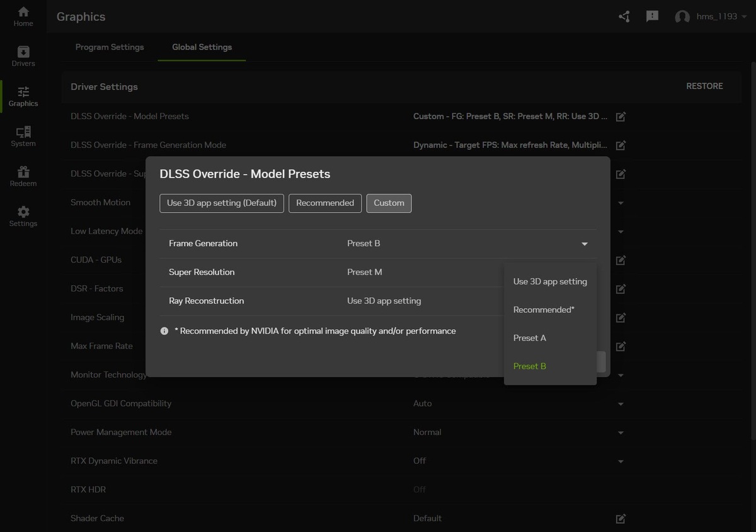Click the share icon in header
The height and width of the screenshot is (532, 756).
tap(624, 16)
